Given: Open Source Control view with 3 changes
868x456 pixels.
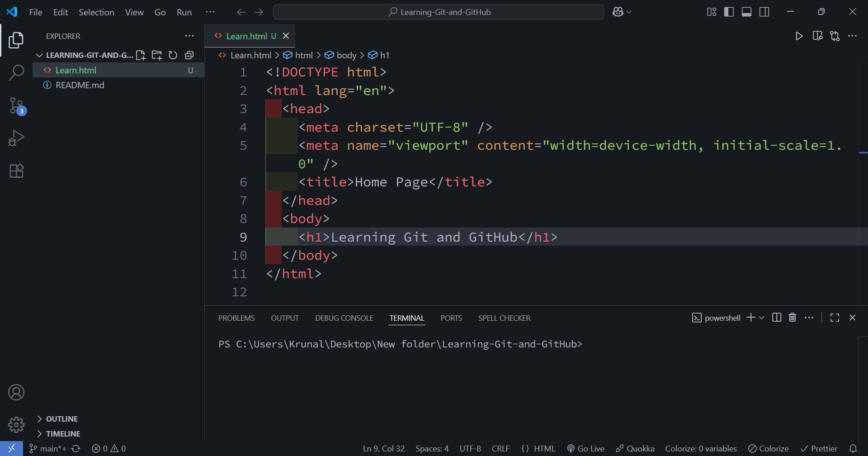Looking at the screenshot, I should (x=17, y=106).
